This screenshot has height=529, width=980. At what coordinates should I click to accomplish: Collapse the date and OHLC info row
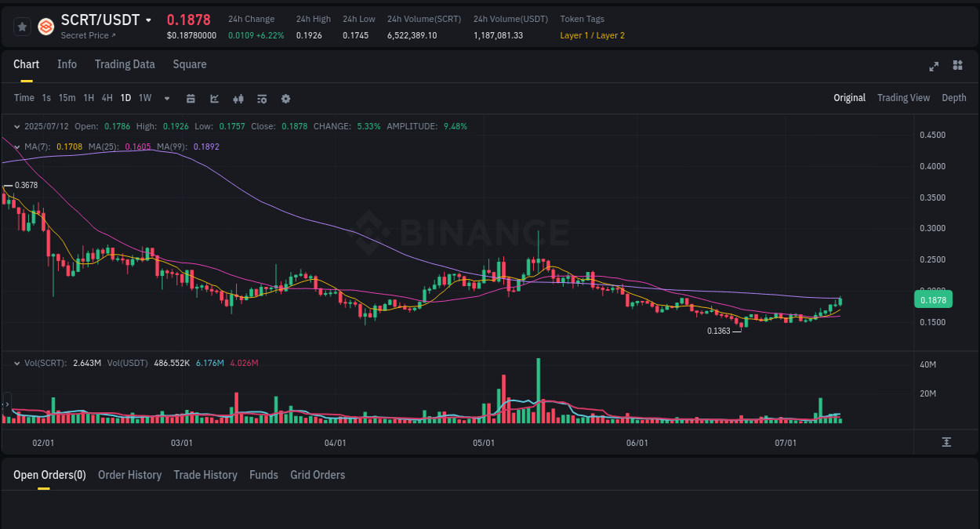pos(17,125)
